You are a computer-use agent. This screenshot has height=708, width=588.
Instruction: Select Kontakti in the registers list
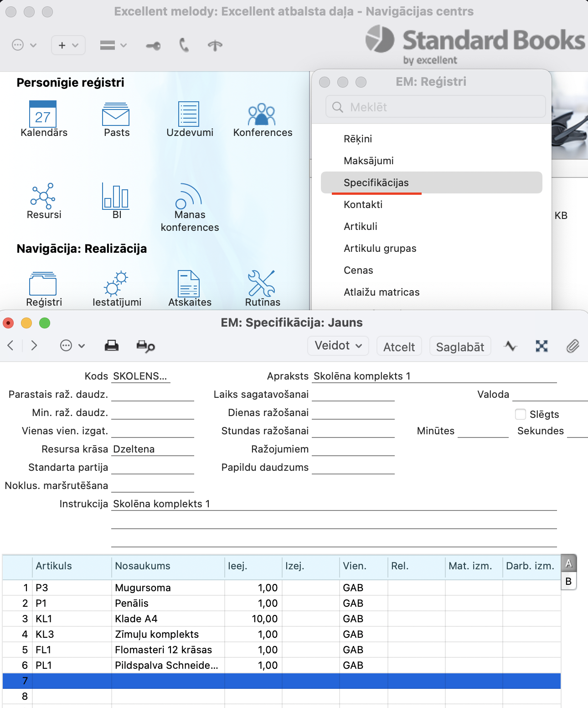[x=363, y=204]
